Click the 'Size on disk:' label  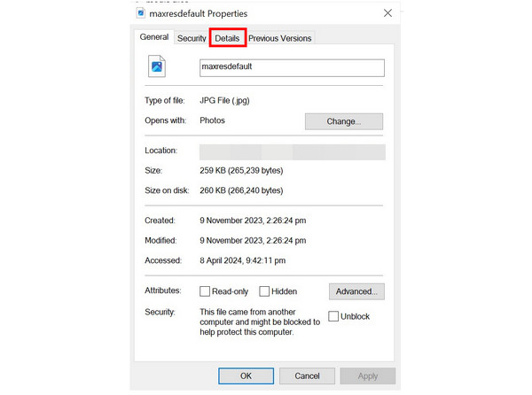[x=167, y=190]
